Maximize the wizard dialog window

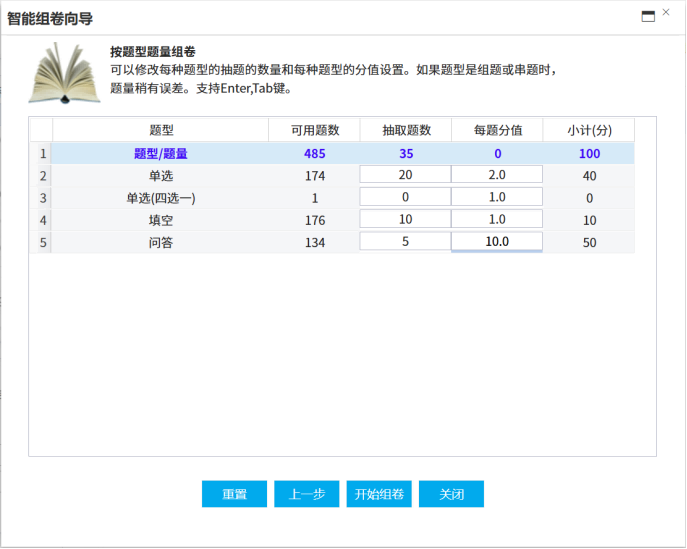[648, 15]
